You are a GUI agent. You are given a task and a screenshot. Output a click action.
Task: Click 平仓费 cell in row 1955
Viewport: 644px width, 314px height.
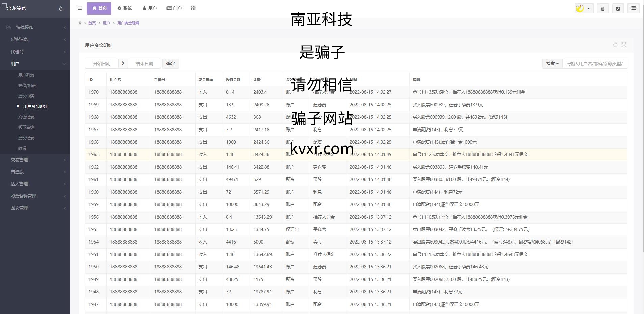coord(319,229)
